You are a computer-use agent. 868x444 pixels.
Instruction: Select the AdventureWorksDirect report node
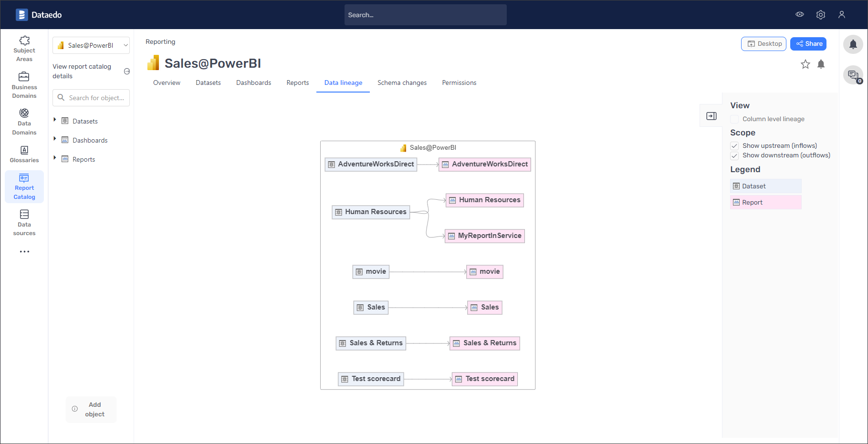pos(485,165)
